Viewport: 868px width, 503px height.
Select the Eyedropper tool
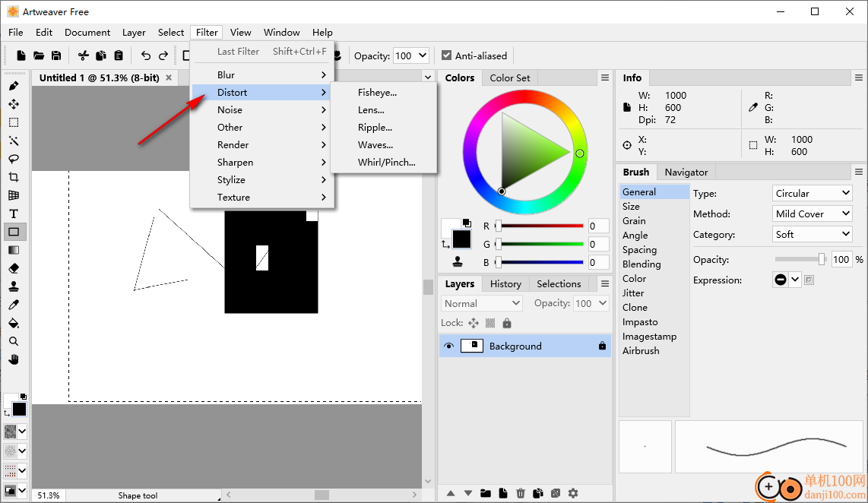14,305
